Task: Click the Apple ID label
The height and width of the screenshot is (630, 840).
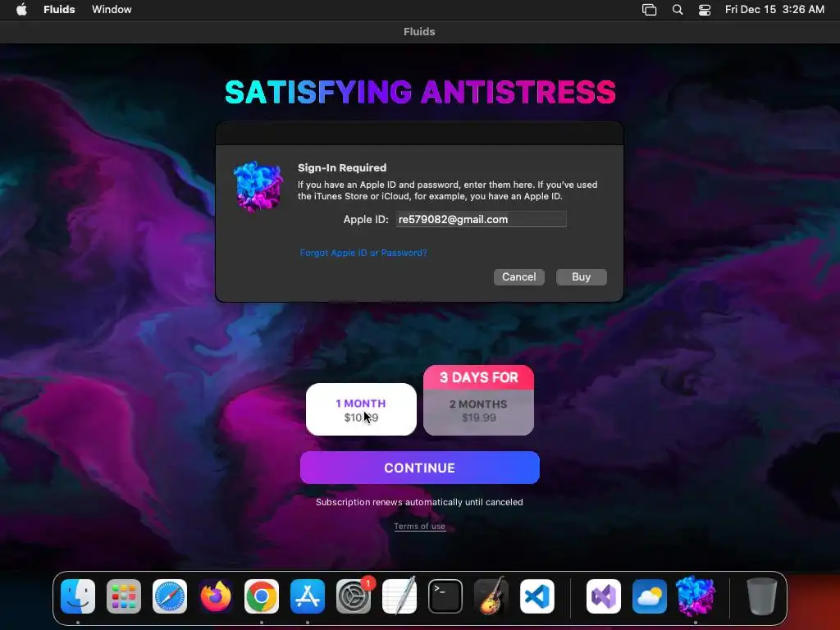Action: click(x=366, y=219)
